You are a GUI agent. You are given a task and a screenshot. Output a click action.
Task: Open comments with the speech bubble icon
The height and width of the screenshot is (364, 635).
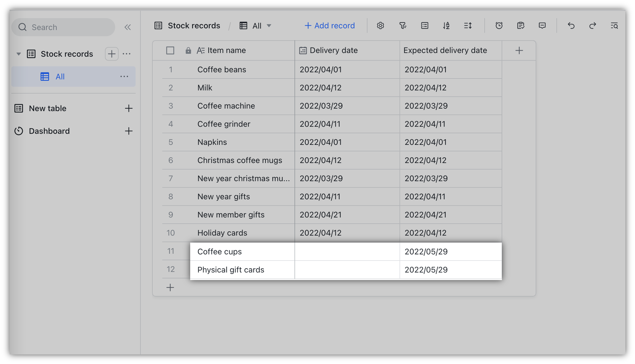click(542, 26)
